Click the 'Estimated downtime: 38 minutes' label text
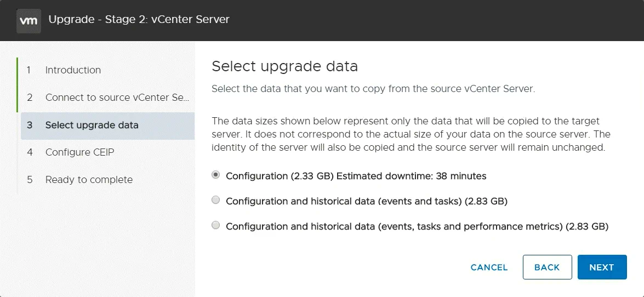 click(412, 176)
